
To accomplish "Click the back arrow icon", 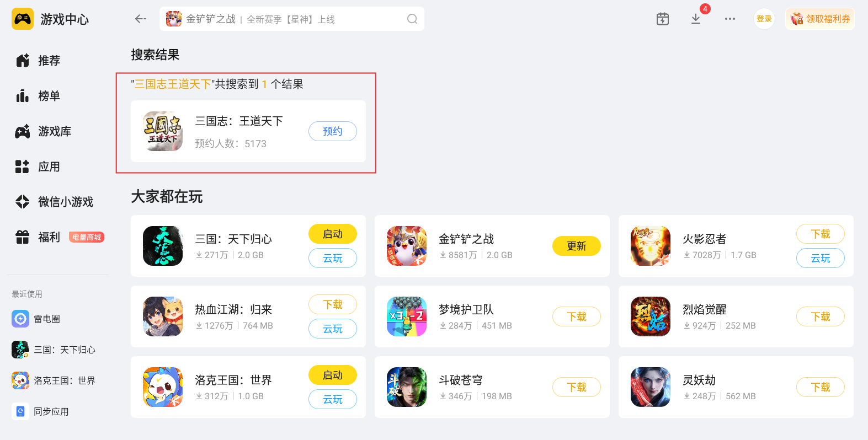I will coord(140,19).
